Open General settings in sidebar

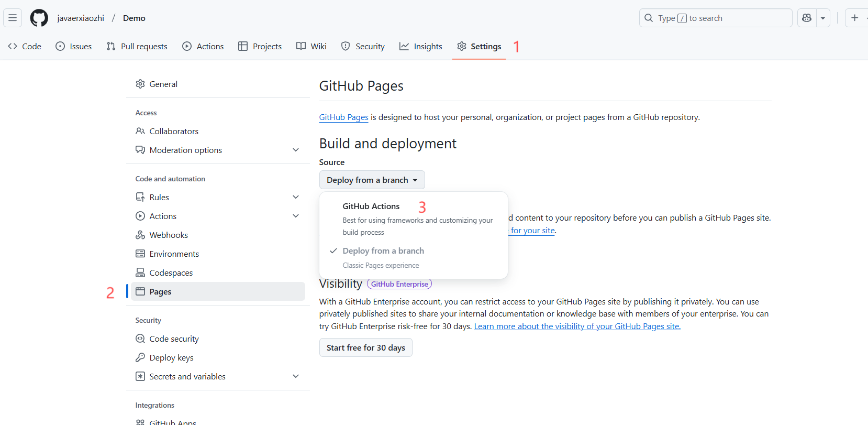[218, 84]
